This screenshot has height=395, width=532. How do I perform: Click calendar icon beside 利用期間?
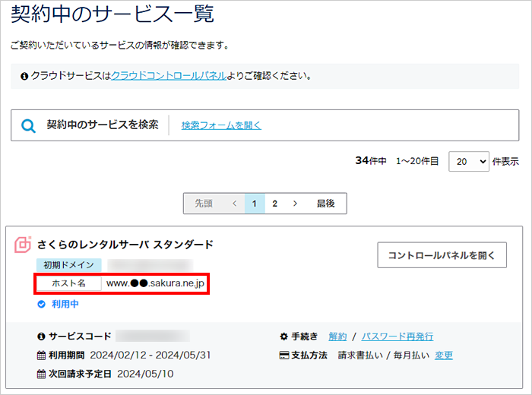click(41, 355)
